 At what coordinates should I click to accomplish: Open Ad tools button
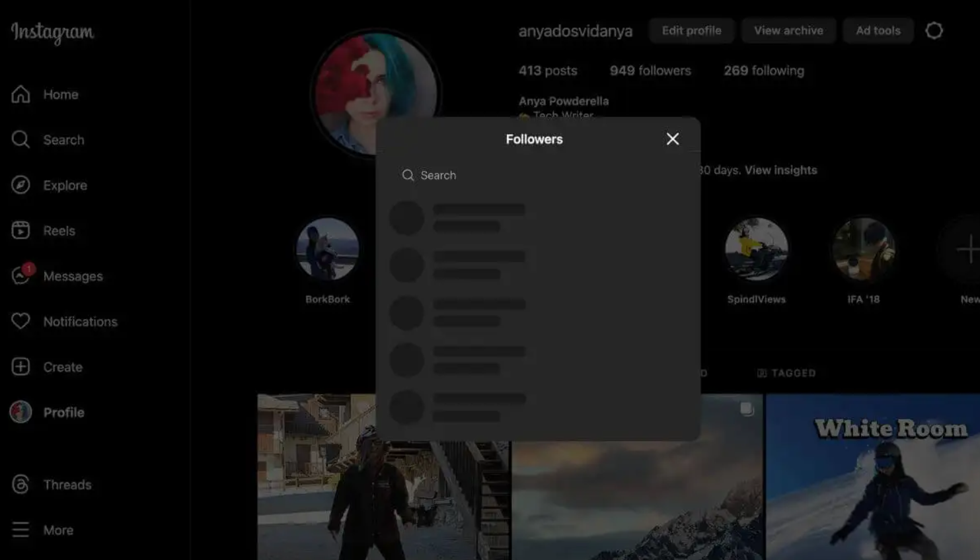(878, 30)
